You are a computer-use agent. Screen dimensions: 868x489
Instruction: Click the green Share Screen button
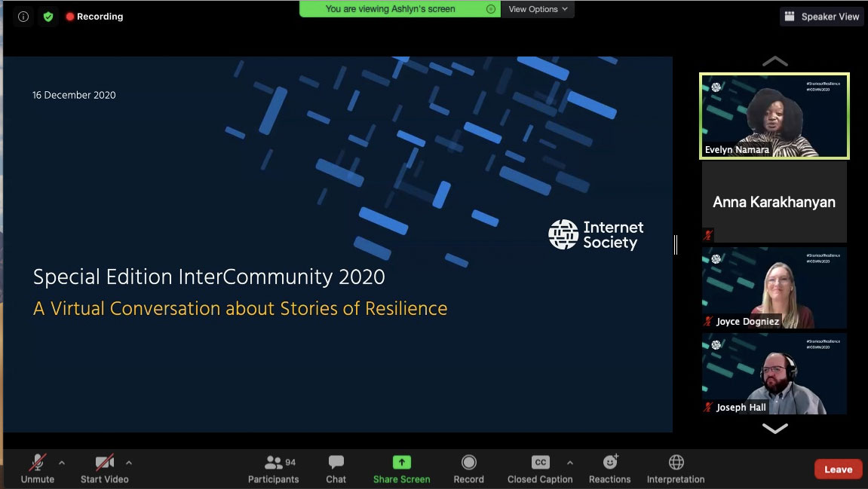click(x=402, y=469)
